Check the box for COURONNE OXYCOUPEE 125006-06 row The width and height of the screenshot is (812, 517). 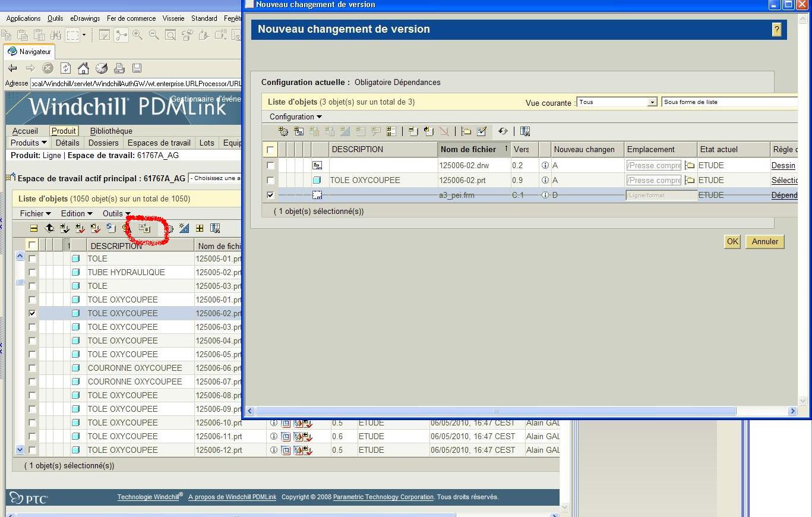click(32, 368)
